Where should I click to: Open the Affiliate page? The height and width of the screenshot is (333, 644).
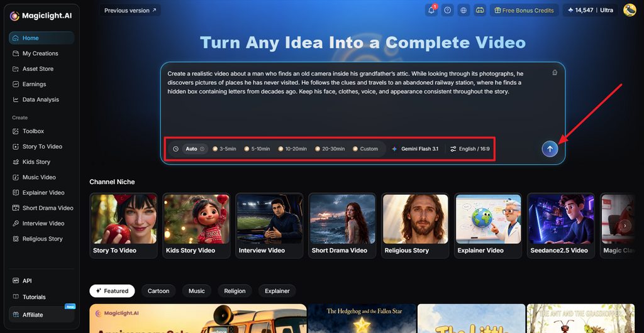click(x=42, y=315)
